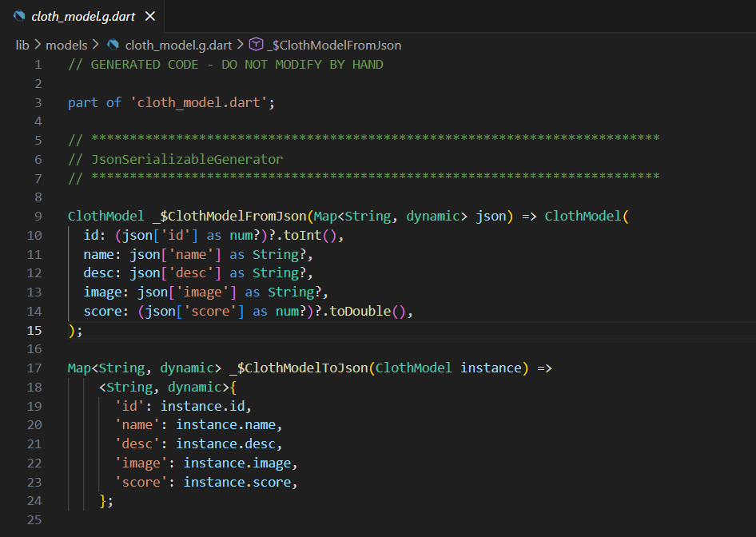Click line number 15 in gutter
The image size is (756, 537).
34,331
